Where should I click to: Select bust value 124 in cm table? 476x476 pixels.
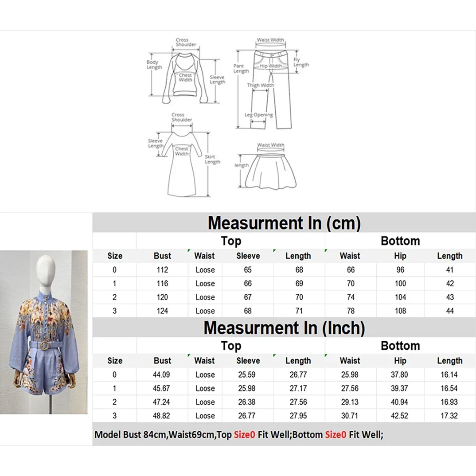[162, 311]
